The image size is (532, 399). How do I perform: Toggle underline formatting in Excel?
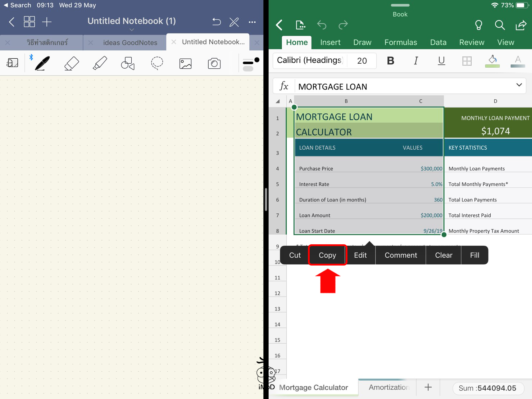(441, 61)
